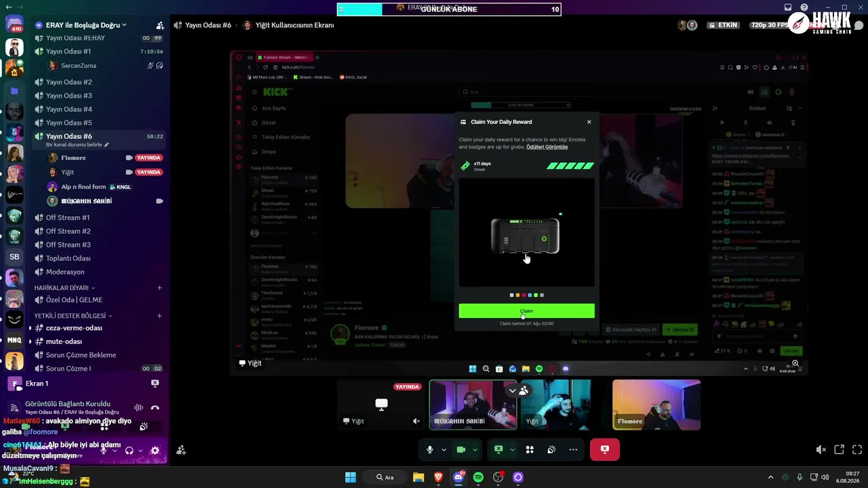Toggle deafen headphones in the user panel
The width and height of the screenshot is (868, 488).
[129, 450]
